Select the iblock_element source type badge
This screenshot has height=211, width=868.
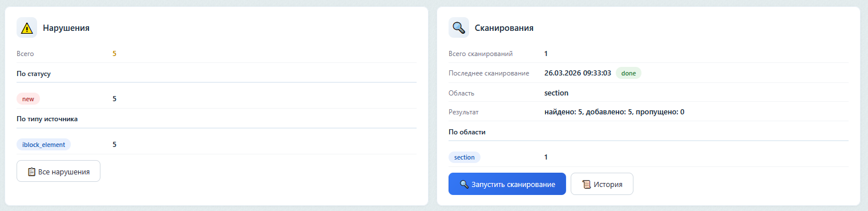pyautogui.click(x=44, y=145)
